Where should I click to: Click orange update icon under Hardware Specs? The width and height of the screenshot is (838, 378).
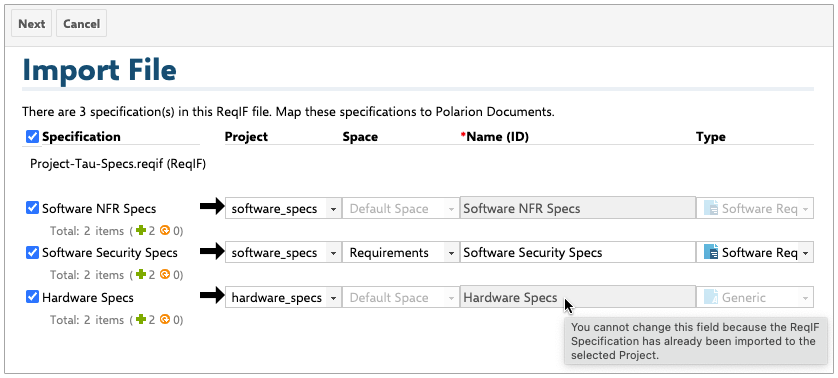166,320
